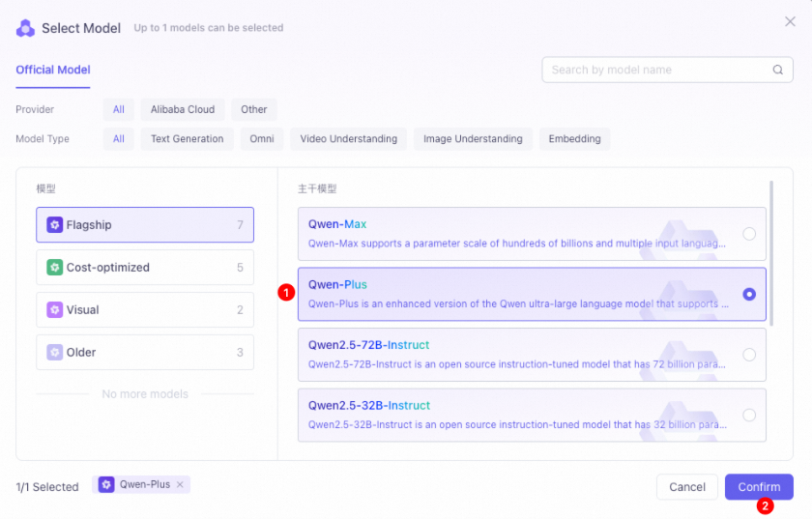
Task: Filter by Video Understanding model type
Action: [349, 139]
